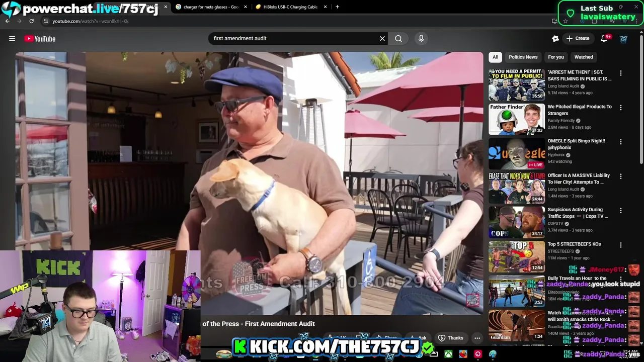Screen dimensions: 644x362
Task: Open the Guardian Will Smith thumbnail
Action: (x=517, y=325)
